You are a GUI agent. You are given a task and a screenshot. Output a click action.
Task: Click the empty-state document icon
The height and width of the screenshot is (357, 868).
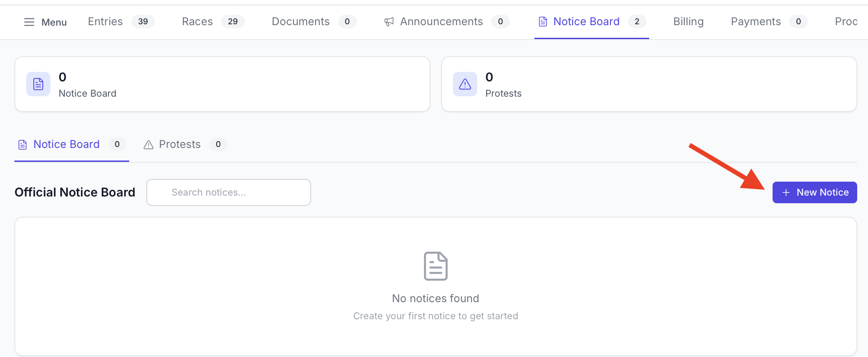click(x=435, y=266)
